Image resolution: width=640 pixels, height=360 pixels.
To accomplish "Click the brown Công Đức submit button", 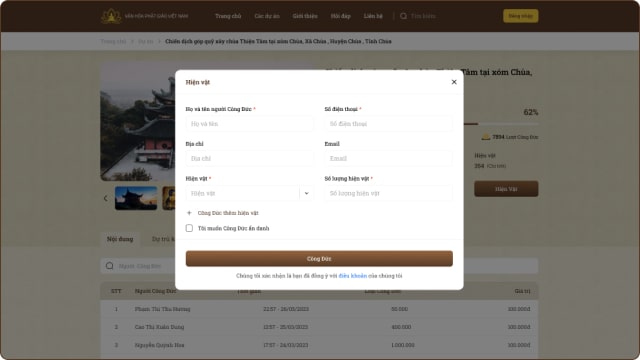I will click(x=319, y=259).
